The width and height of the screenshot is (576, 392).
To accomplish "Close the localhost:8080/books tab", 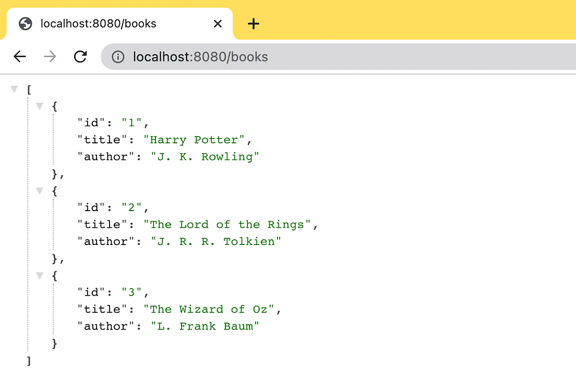I will 218,23.
